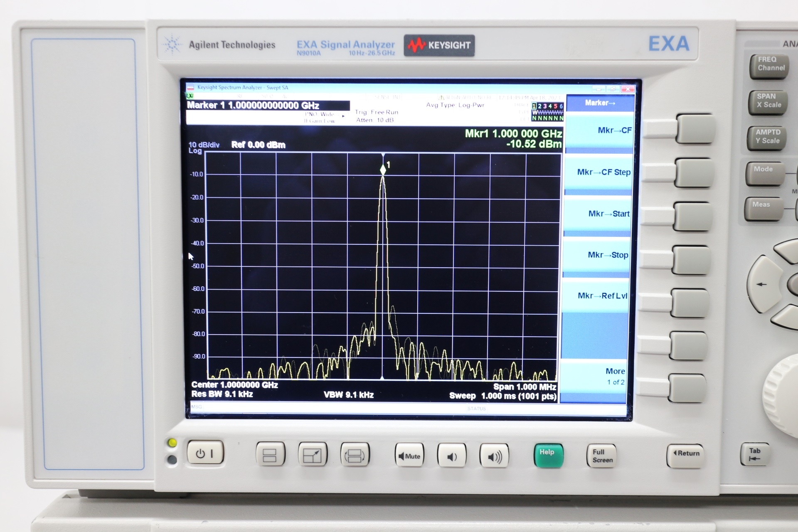Click the Sweep 1.000 ms readout

pyautogui.click(x=502, y=396)
